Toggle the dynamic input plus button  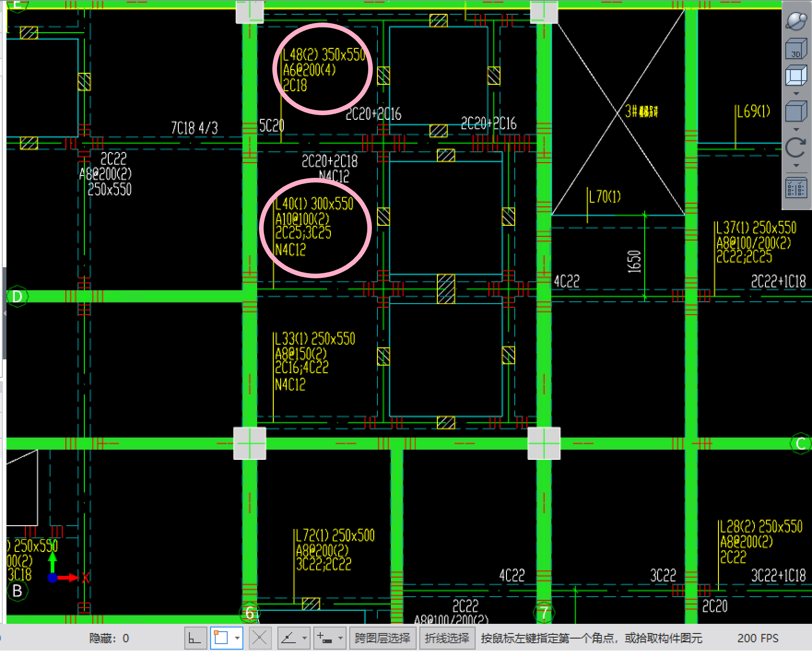(x=325, y=638)
